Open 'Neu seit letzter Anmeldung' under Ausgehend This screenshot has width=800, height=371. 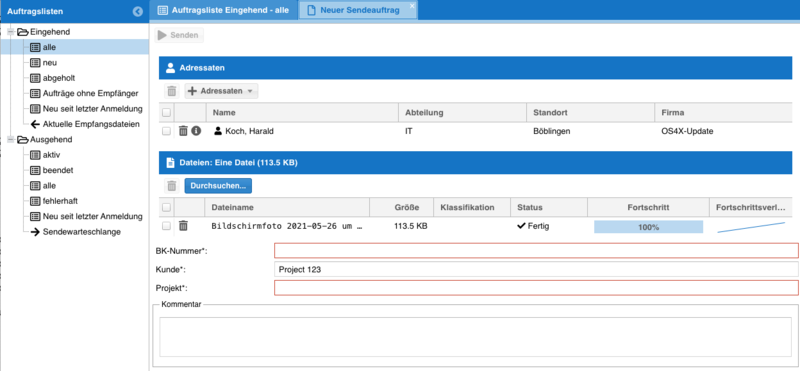click(93, 216)
